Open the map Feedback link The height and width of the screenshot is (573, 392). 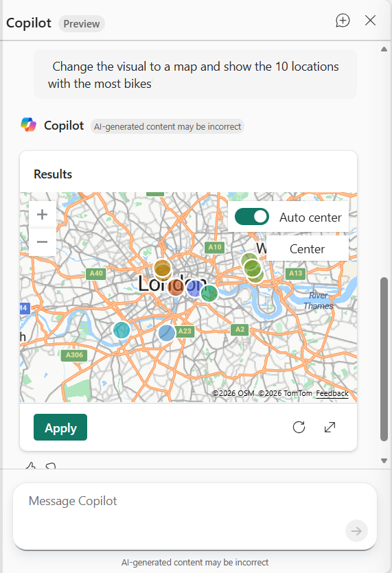tap(332, 394)
